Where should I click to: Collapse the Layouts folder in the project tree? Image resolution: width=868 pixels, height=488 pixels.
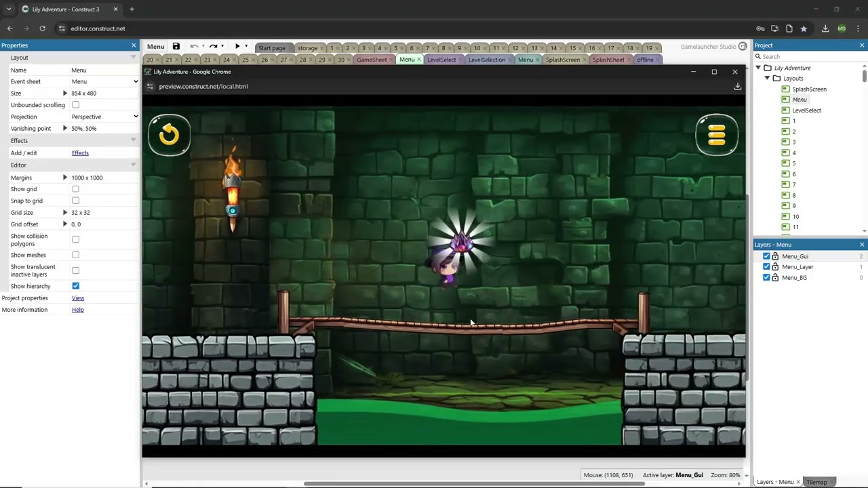click(x=767, y=78)
